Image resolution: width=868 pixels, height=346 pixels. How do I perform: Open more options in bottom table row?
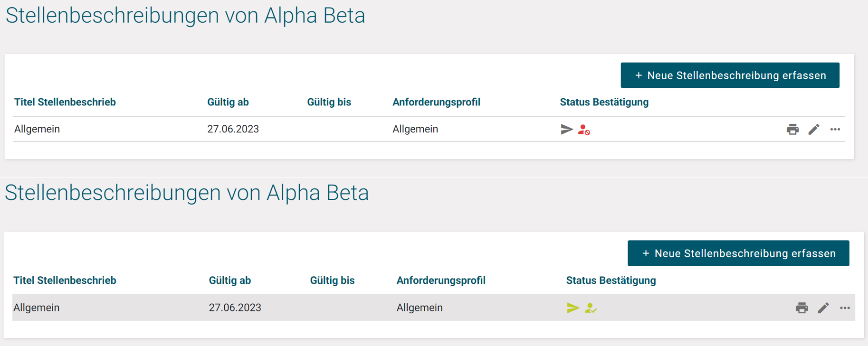pyautogui.click(x=845, y=308)
